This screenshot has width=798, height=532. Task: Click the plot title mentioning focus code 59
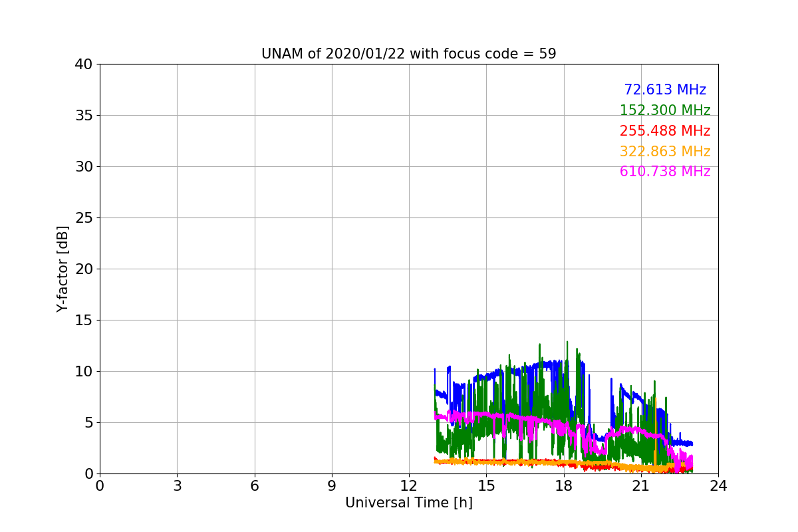pyautogui.click(x=409, y=54)
